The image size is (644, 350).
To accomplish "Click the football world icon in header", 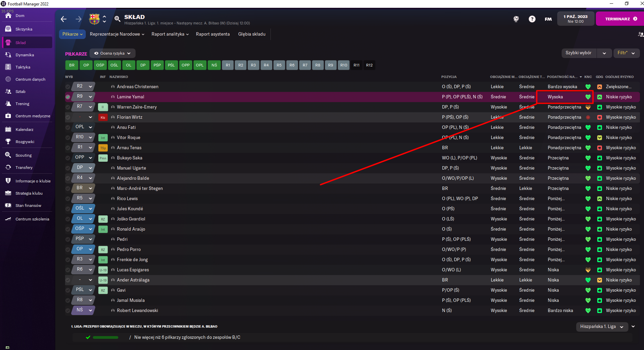I will point(516,19).
